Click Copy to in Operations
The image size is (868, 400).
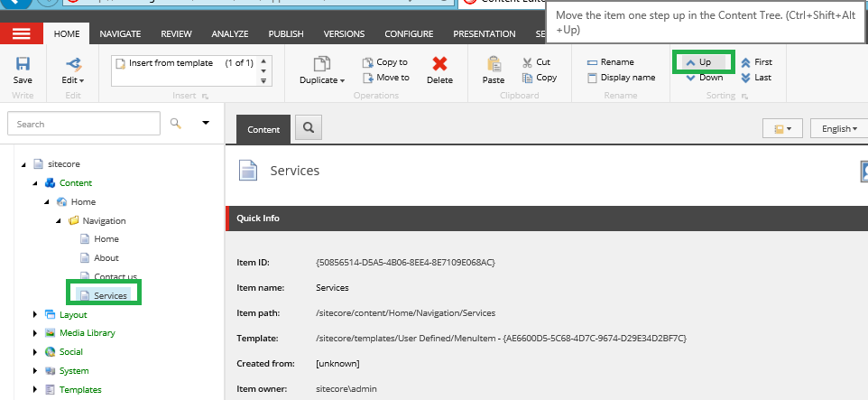[x=385, y=62]
